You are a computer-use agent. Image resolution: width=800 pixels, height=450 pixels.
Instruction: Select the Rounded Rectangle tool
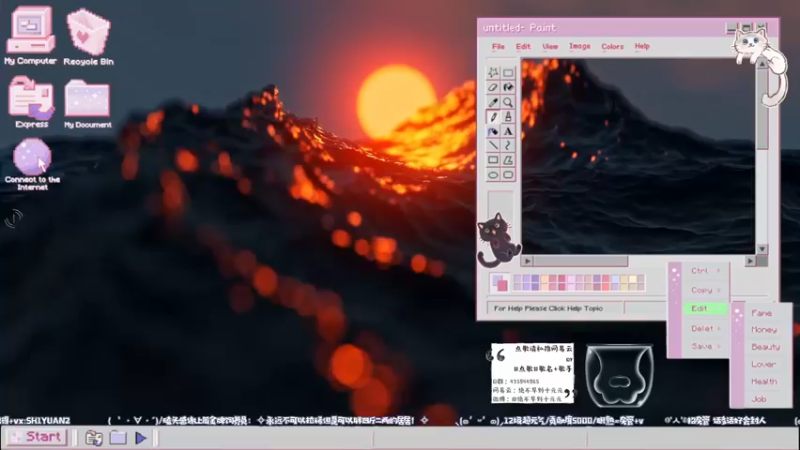(508, 175)
